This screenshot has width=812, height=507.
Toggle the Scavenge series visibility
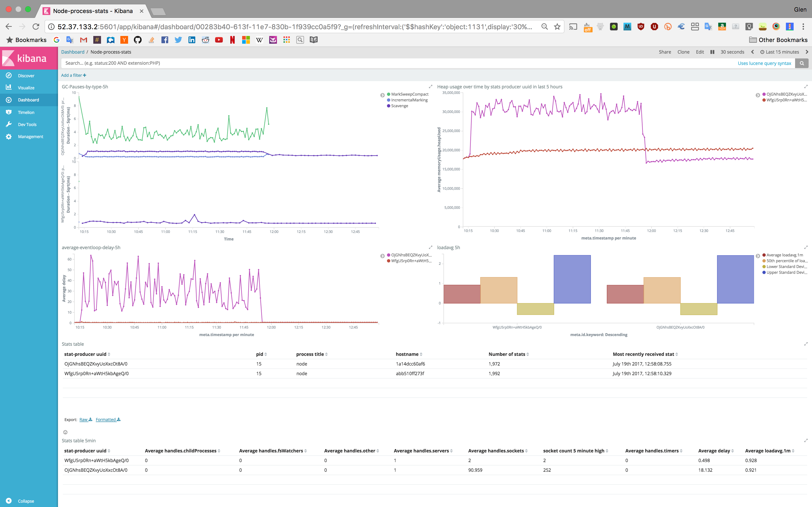(x=399, y=106)
